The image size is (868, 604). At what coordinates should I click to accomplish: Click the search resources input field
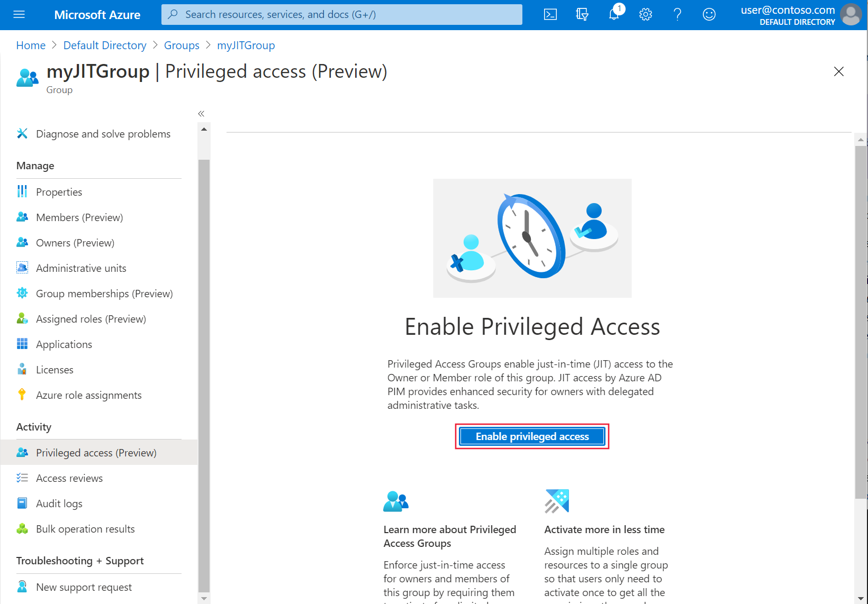341,14
